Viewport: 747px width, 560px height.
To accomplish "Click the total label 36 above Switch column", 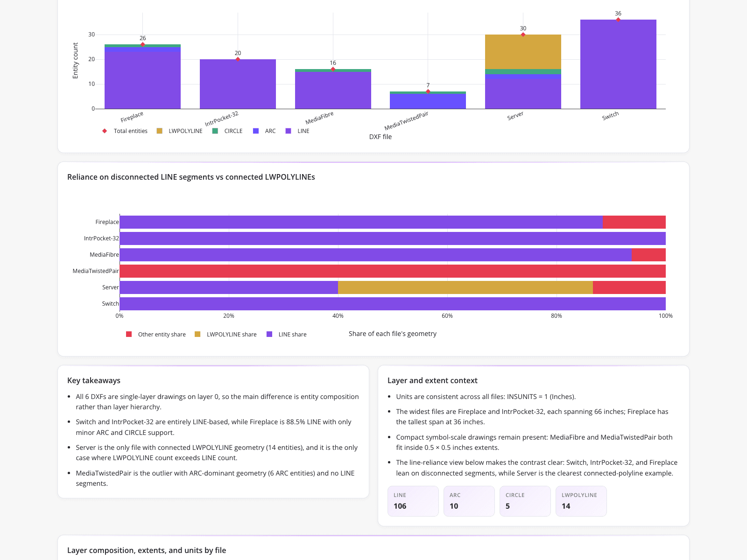I will 618,14.
